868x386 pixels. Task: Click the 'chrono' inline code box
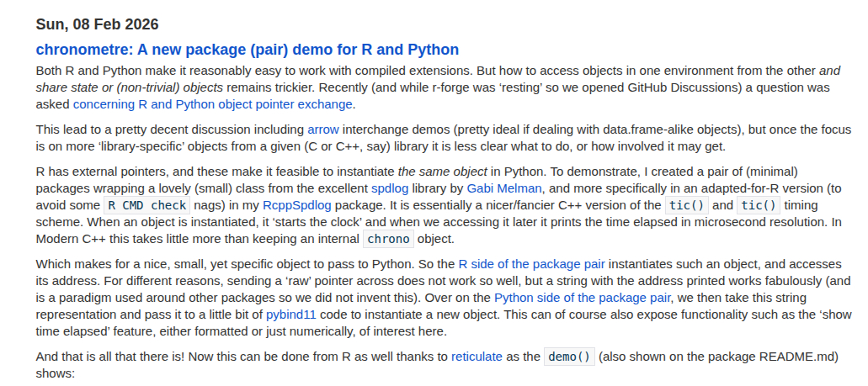tap(389, 239)
